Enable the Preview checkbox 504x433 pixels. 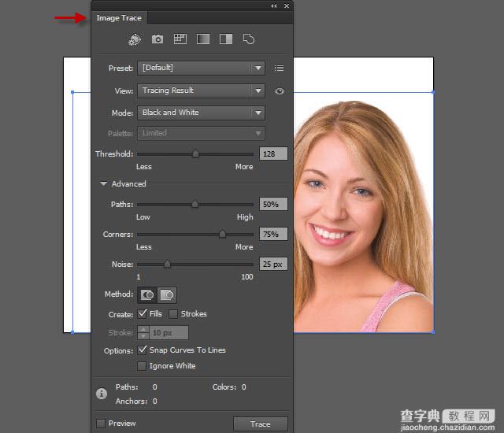(101, 424)
